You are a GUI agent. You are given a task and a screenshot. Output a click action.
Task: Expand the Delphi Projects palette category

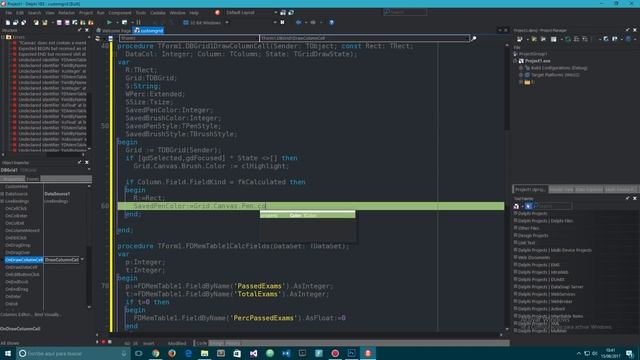click(x=516, y=213)
